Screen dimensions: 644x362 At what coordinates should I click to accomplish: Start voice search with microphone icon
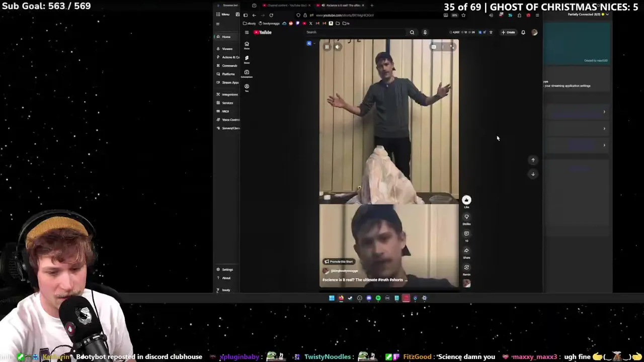click(425, 32)
